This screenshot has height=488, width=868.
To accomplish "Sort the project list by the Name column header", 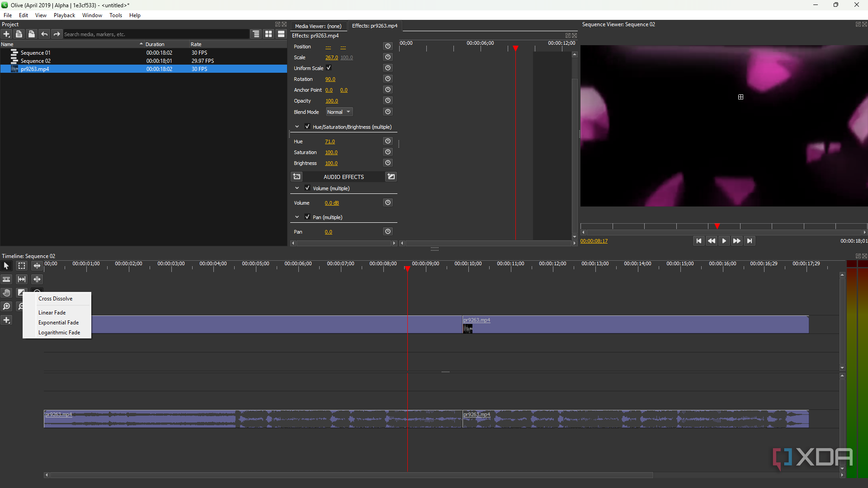I will click(72, 44).
